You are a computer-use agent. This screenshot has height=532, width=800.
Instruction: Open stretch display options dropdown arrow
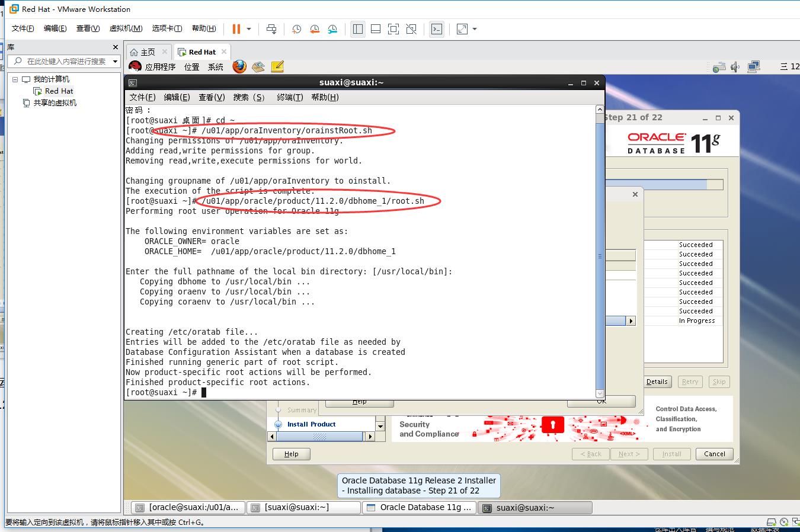475,29
